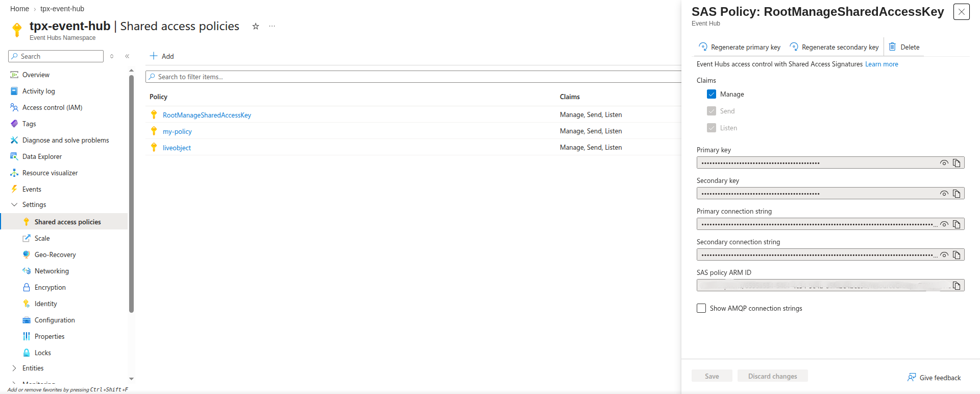Viewport: 980px width, 394px height.
Task: Click the Configuration toolbox icon
Action: 27,320
